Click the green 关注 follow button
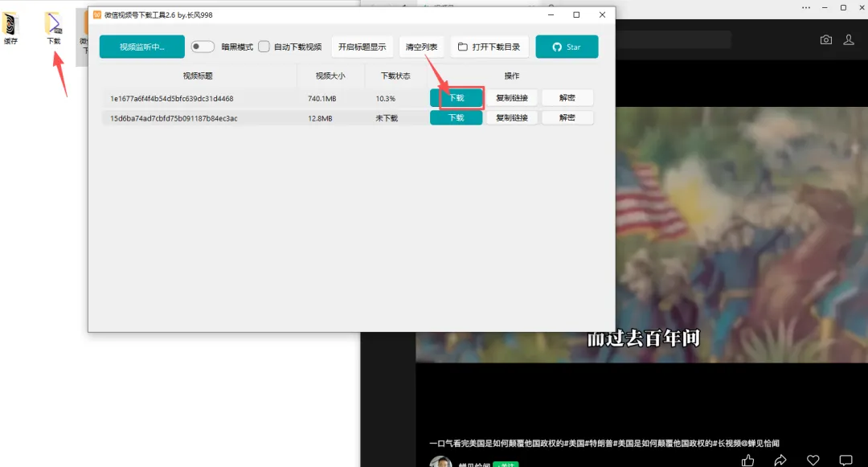The width and height of the screenshot is (868, 467). tap(506, 465)
